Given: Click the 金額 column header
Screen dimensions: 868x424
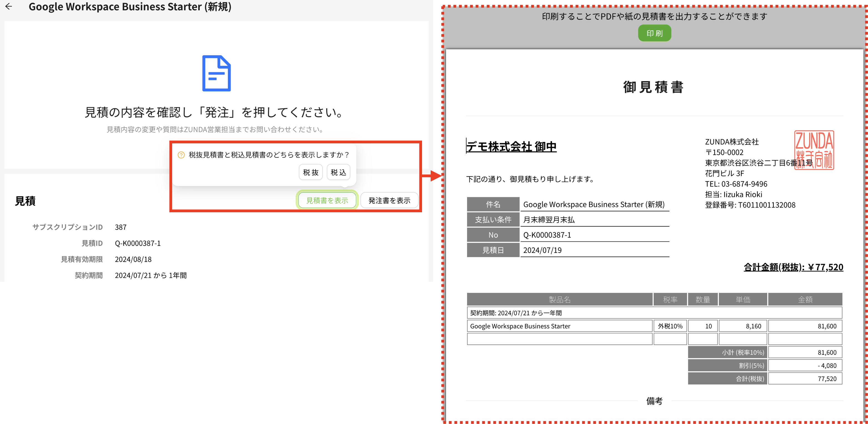Looking at the screenshot, I should (805, 299).
